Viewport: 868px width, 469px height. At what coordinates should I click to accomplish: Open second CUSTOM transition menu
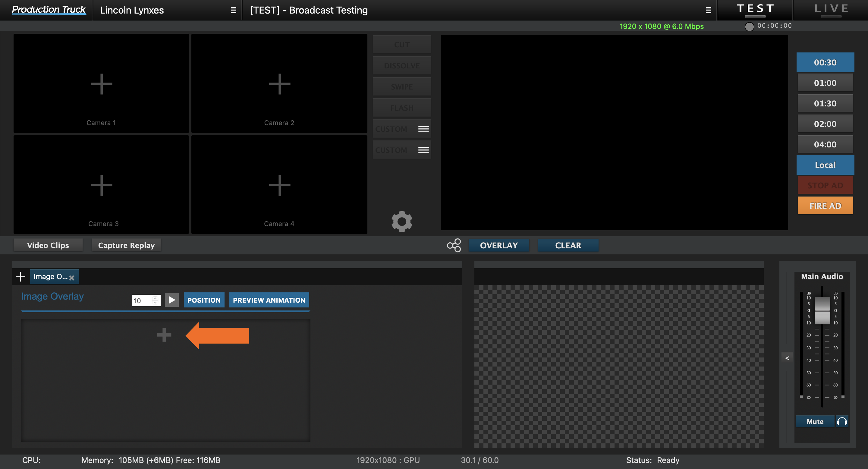point(423,150)
